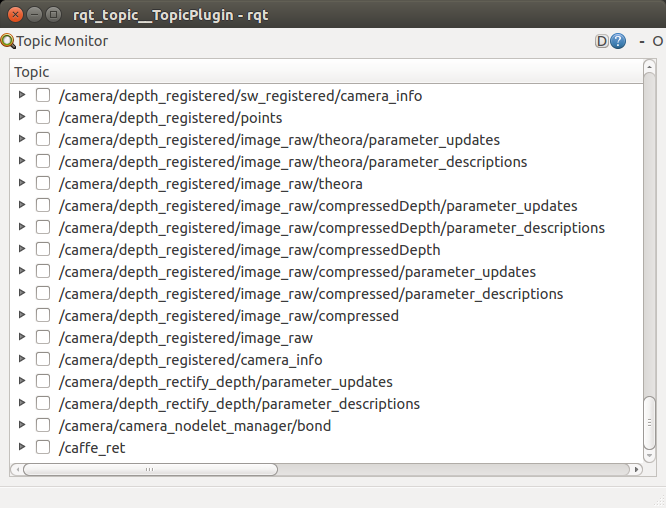Expand the image_raw/compressed row arrow
Image resolution: width=666 pixels, height=508 pixels.
tap(22, 315)
